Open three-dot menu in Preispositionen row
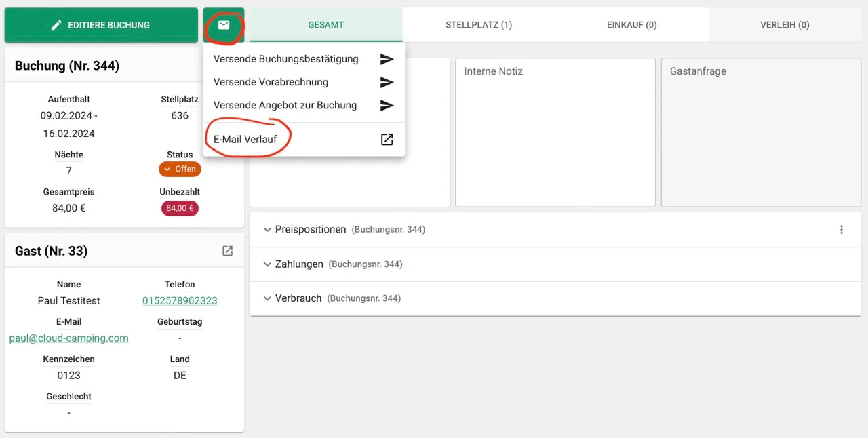 coord(842,230)
